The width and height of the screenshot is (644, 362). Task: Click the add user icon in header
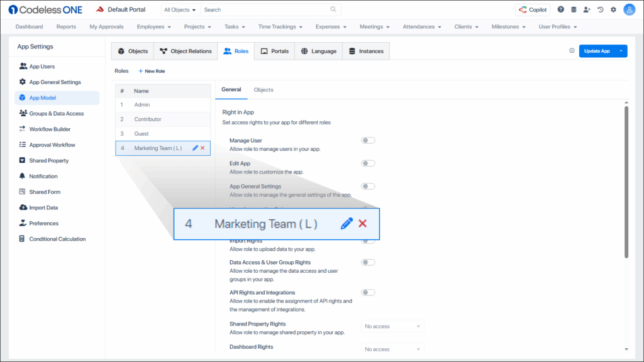click(587, 9)
